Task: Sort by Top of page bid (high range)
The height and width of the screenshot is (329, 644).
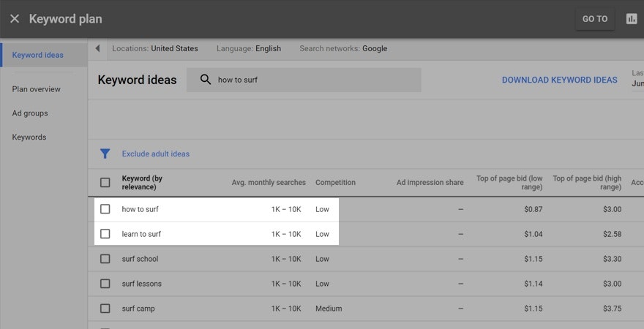Action: (x=587, y=183)
